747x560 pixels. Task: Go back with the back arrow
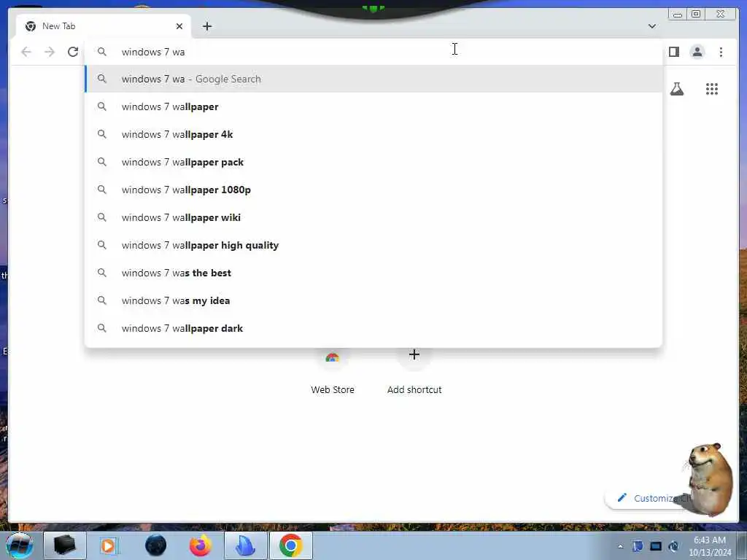[26, 52]
